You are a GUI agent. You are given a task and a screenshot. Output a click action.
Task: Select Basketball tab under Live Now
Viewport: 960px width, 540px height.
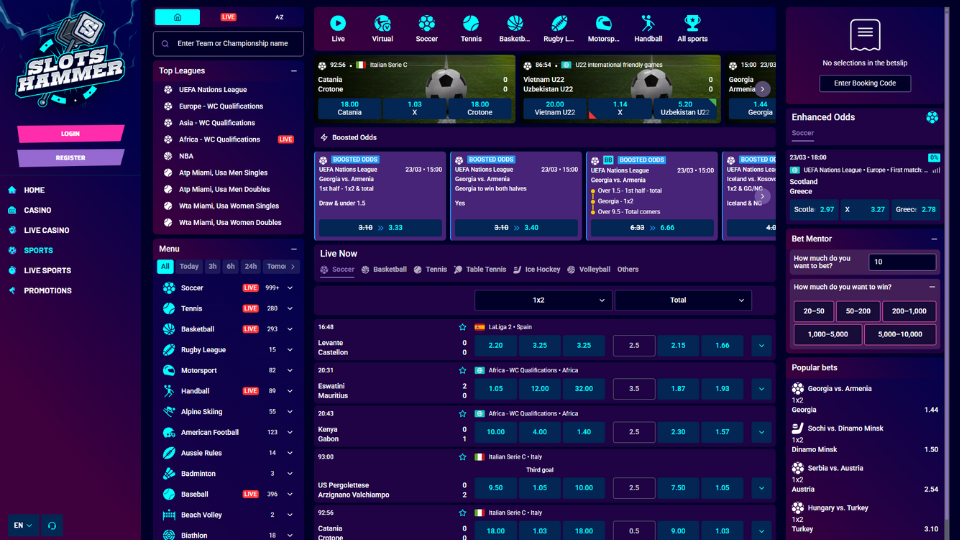tap(384, 269)
